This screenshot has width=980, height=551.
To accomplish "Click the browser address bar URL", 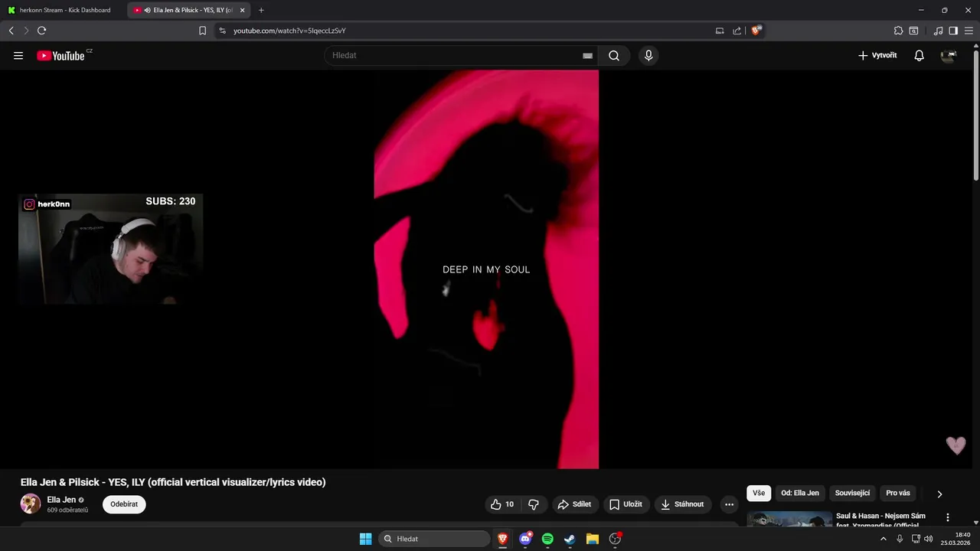I will [289, 31].
